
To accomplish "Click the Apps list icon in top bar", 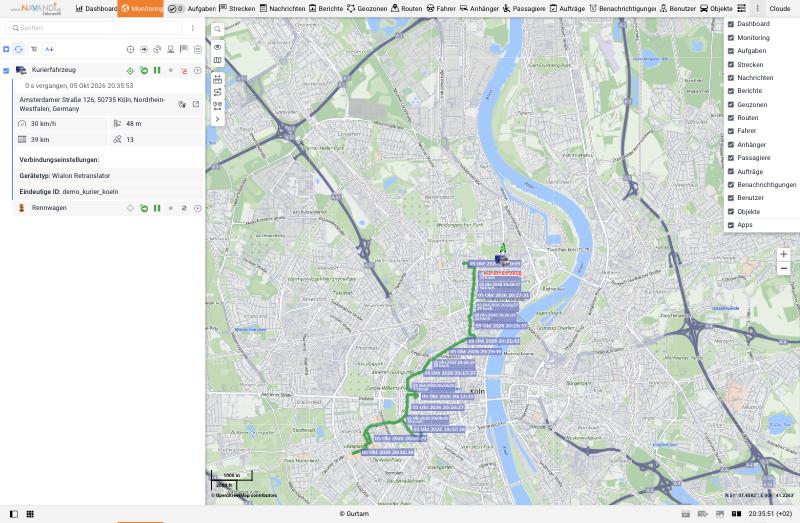I will pyautogui.click(x=741, y=9).
